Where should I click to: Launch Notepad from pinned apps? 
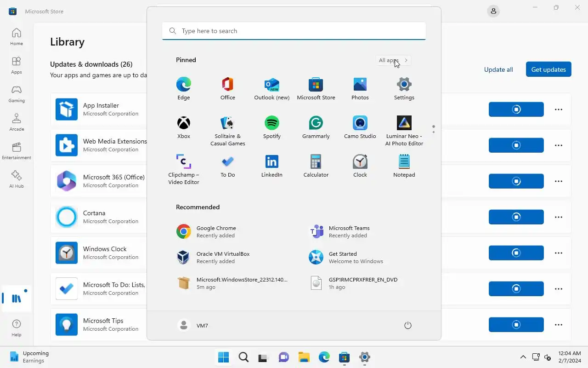click(x=404, y=166)
